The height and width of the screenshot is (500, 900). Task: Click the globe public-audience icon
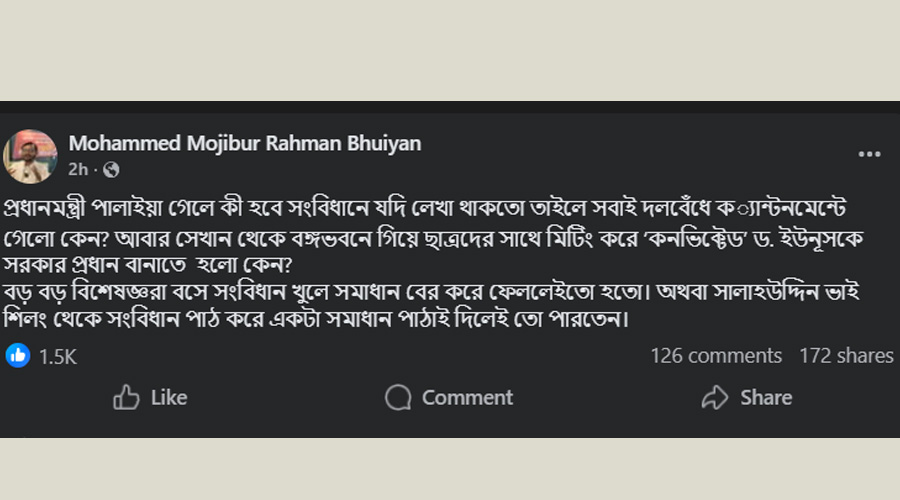111,170
